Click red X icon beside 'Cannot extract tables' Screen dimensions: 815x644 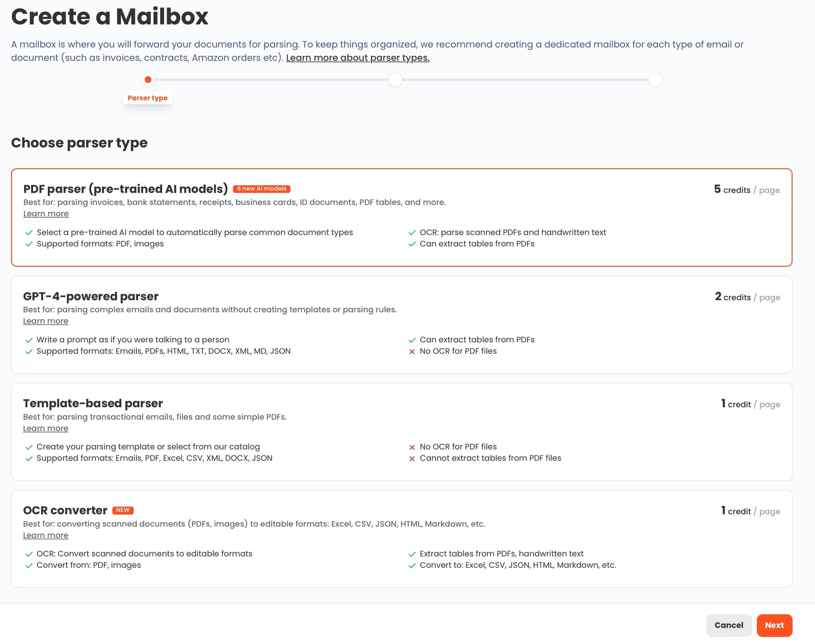412,459
